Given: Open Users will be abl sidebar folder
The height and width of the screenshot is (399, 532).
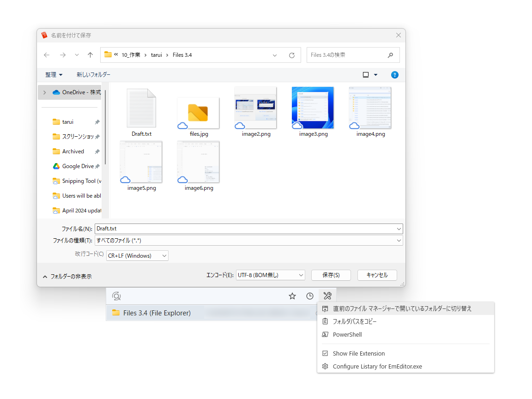Looking at the screenshot, I should coord(77,196).
